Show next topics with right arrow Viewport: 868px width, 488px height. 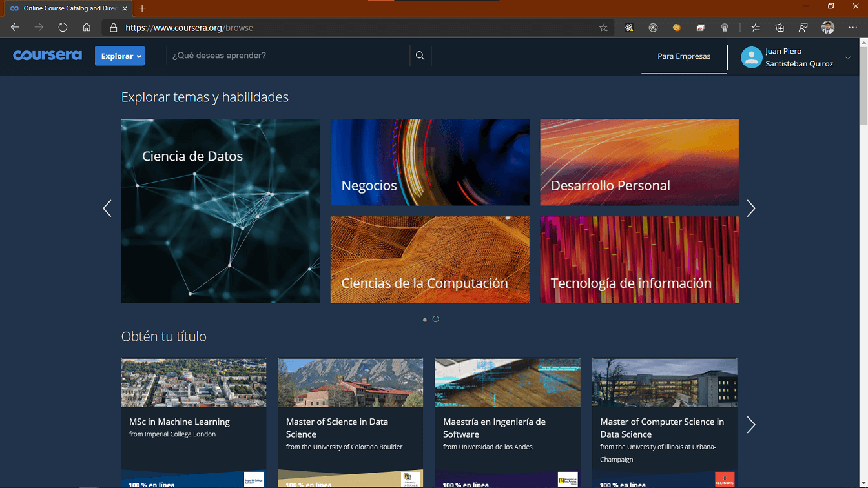[x=751, y=208]
